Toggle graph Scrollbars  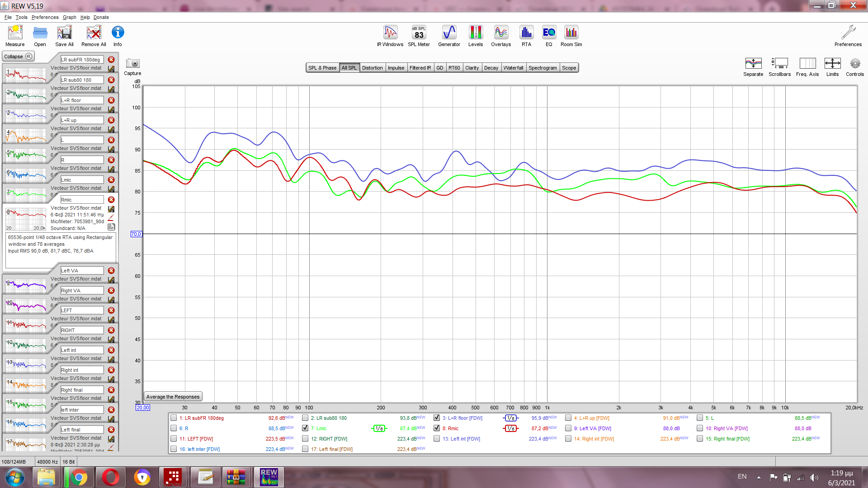pos(779,67)
